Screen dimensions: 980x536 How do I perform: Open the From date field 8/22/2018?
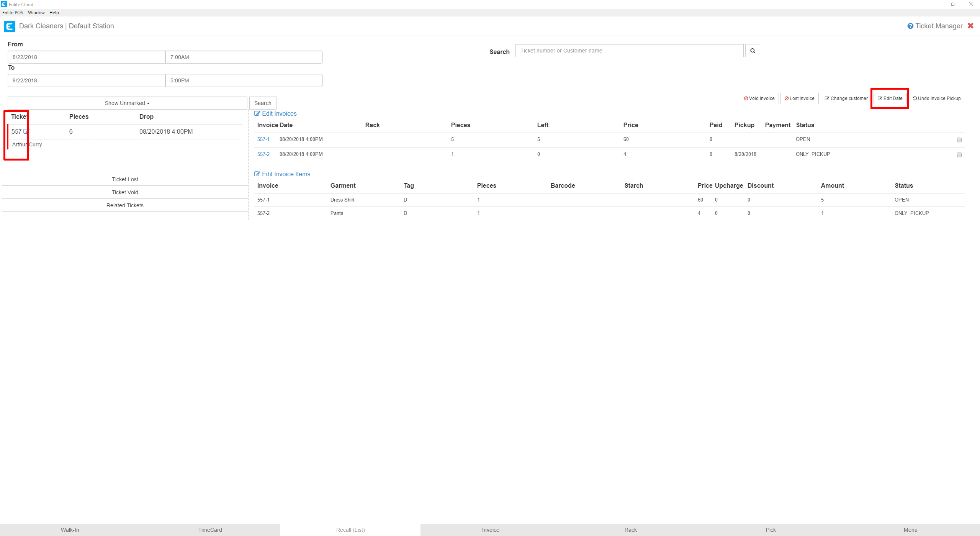[x=86, y=57]
